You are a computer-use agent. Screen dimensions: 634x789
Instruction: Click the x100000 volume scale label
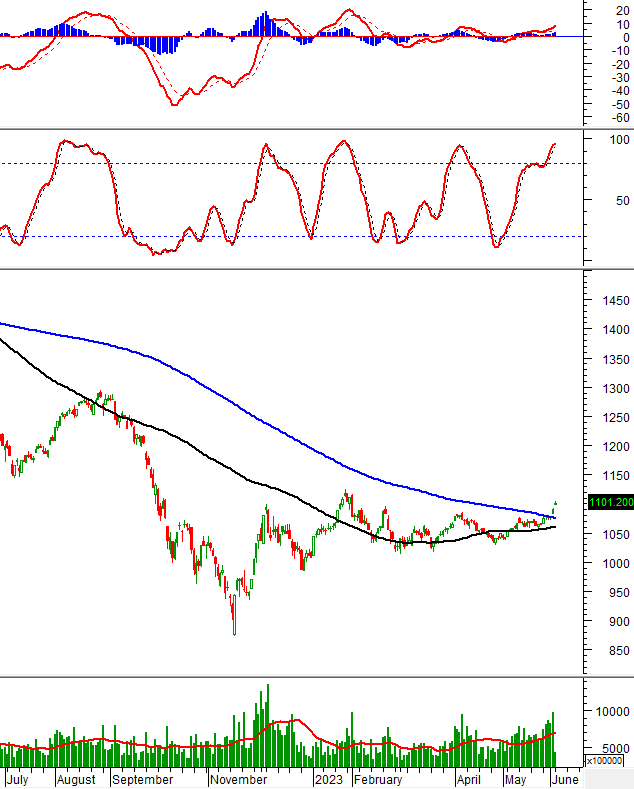[x=604, y=761]
